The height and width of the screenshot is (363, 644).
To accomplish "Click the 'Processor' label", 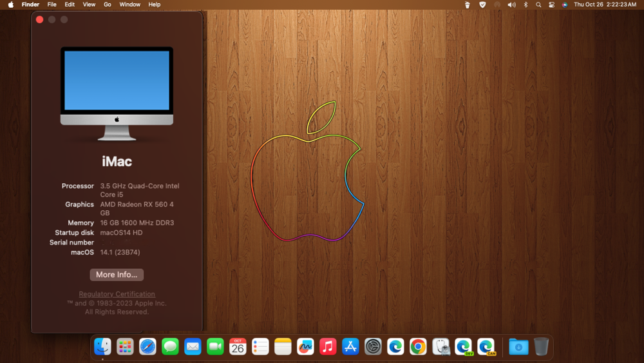I will point(78,186).
